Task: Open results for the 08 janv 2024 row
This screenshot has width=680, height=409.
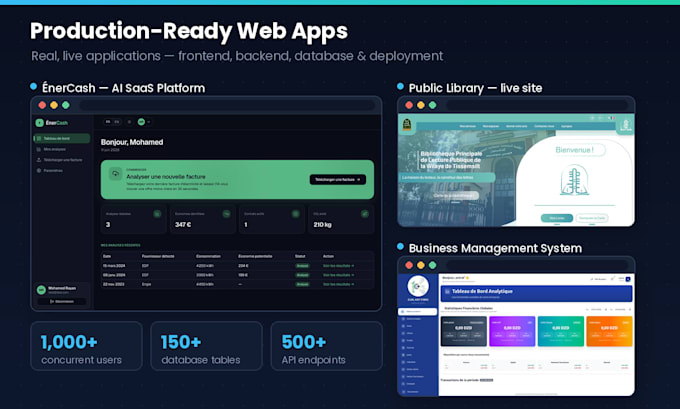Action: tap(338, 275)
